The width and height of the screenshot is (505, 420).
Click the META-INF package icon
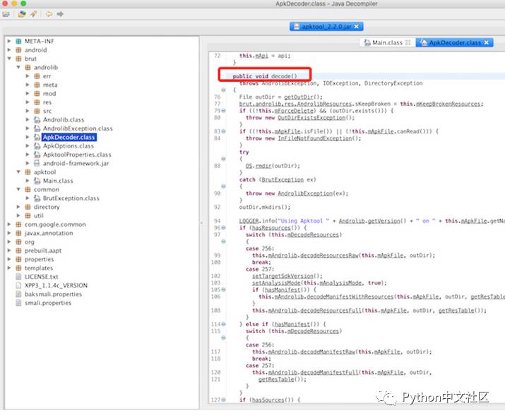(x=18, y=42)
